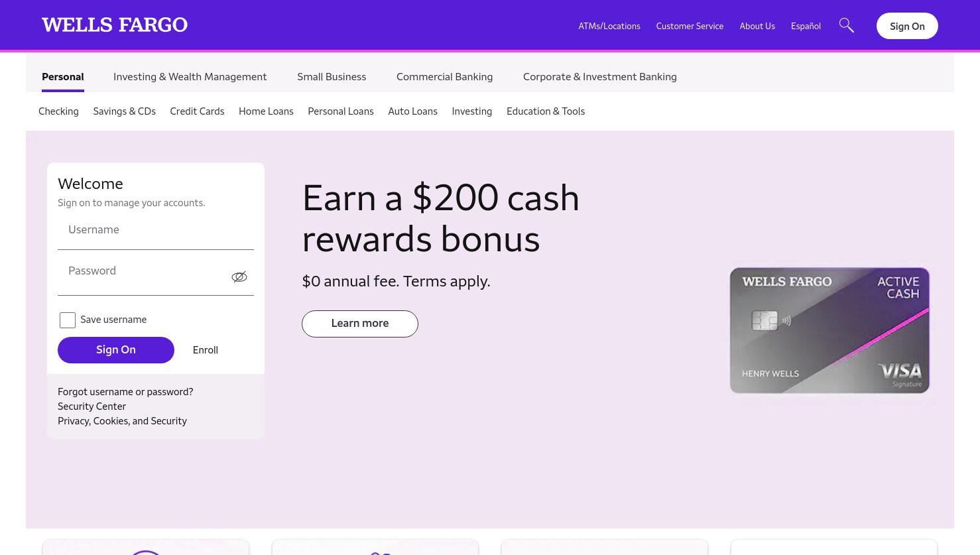The height and width of the screenshot is (555, 980).
Task: Click the Learn more button
Action: [360, 324]
